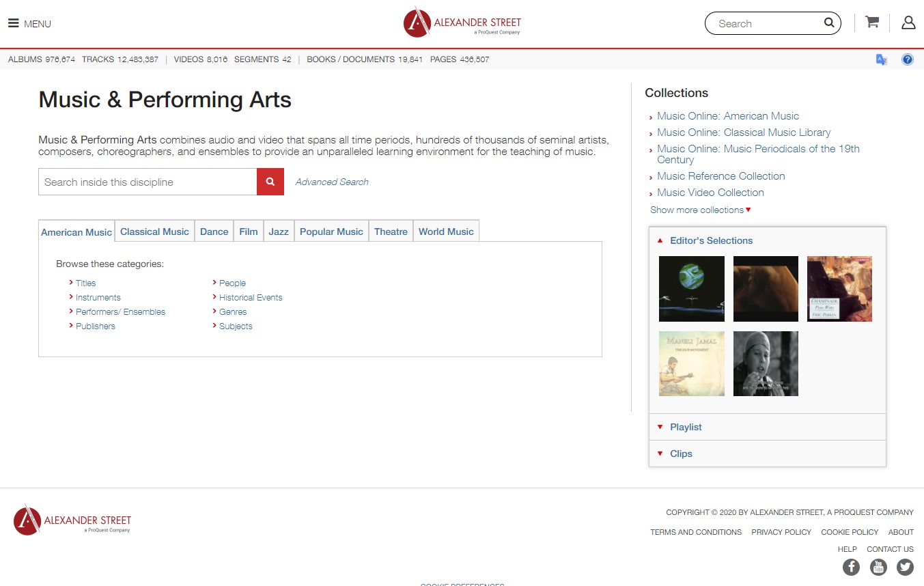The width and height of the screenshot is (924, 586).
Task: Open the shopping cart icon
Action: (x=872, y=23)
